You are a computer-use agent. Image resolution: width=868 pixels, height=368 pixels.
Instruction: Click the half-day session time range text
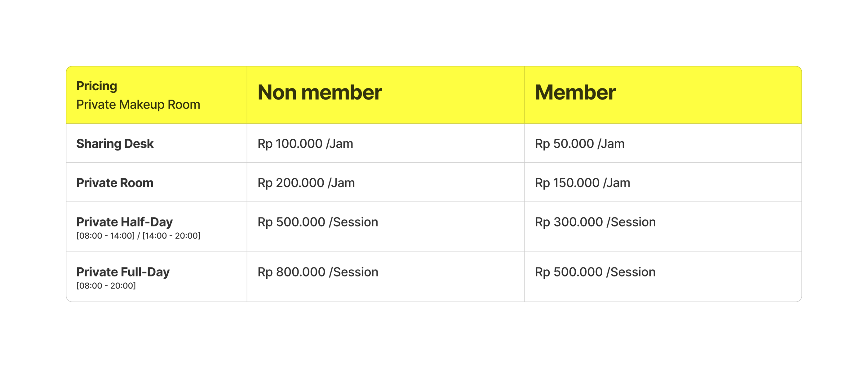coord(138,236)
